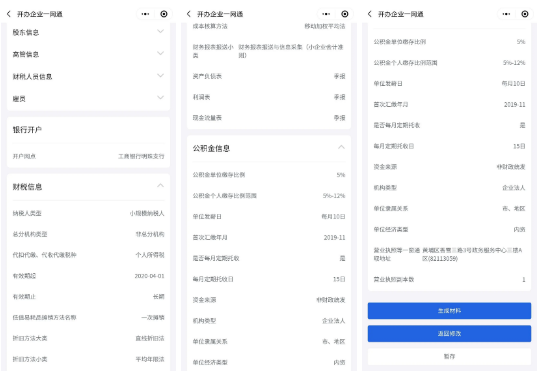
Task: Tap the close circle on the 生成材料 screen
Action: pos(525,14)
